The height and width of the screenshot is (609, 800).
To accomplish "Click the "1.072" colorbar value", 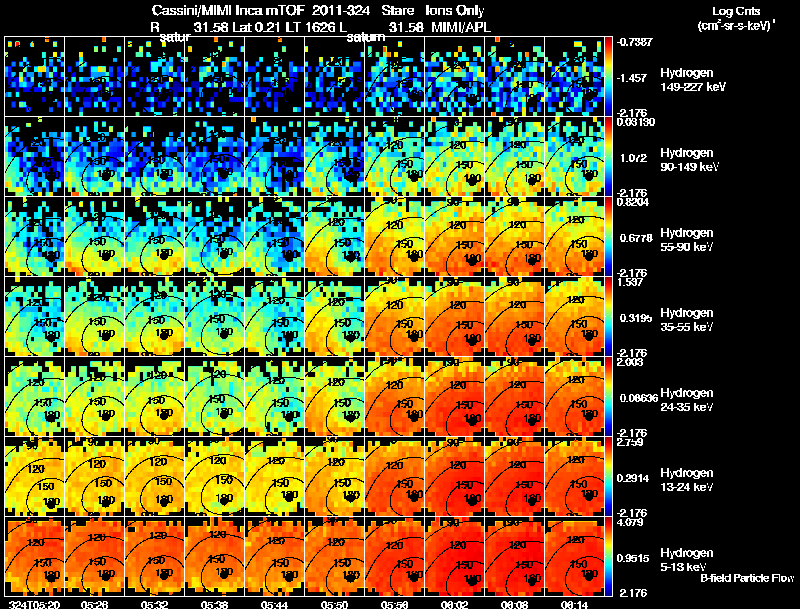I will coord(633,158).
